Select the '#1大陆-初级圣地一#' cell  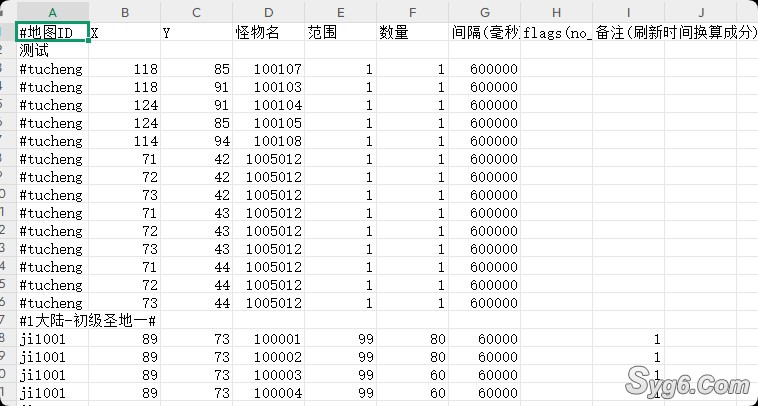tap(87, 320)
